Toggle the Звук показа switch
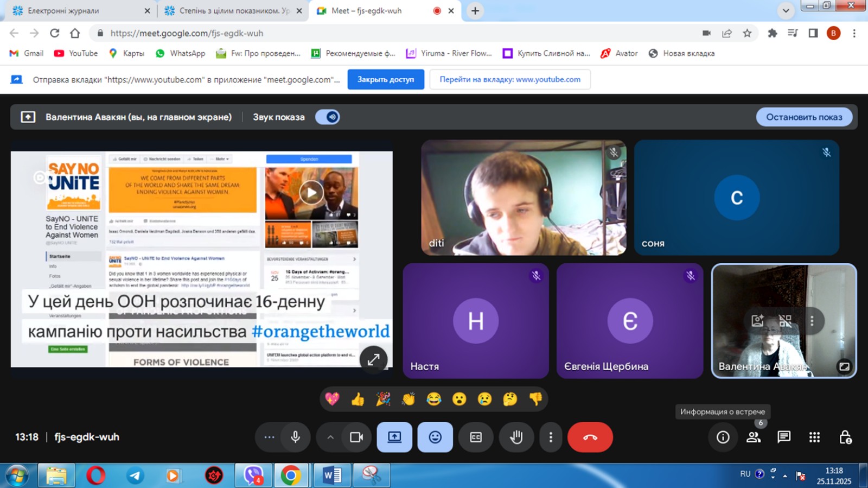Screen dimensions: 868x488 [x=328, y=117]
